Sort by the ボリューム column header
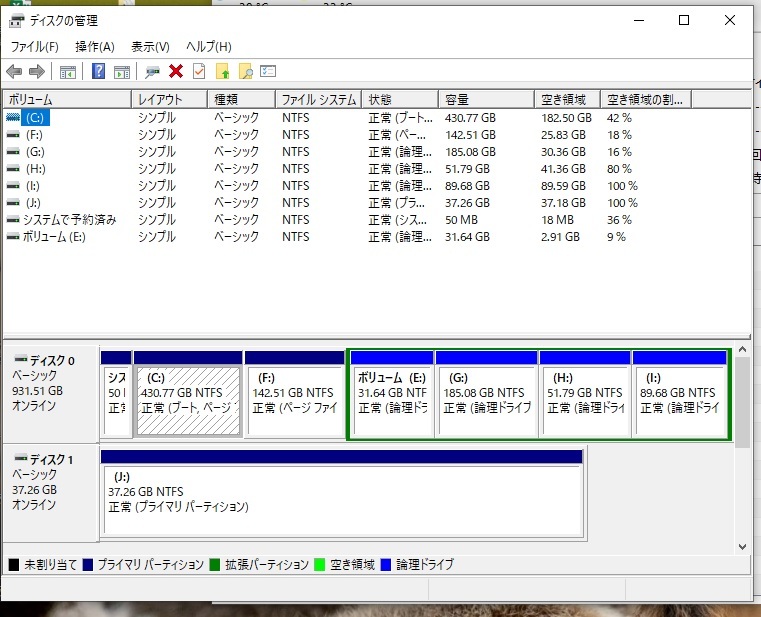Screen dimensions: 761x617 click(x=66, y=100)
